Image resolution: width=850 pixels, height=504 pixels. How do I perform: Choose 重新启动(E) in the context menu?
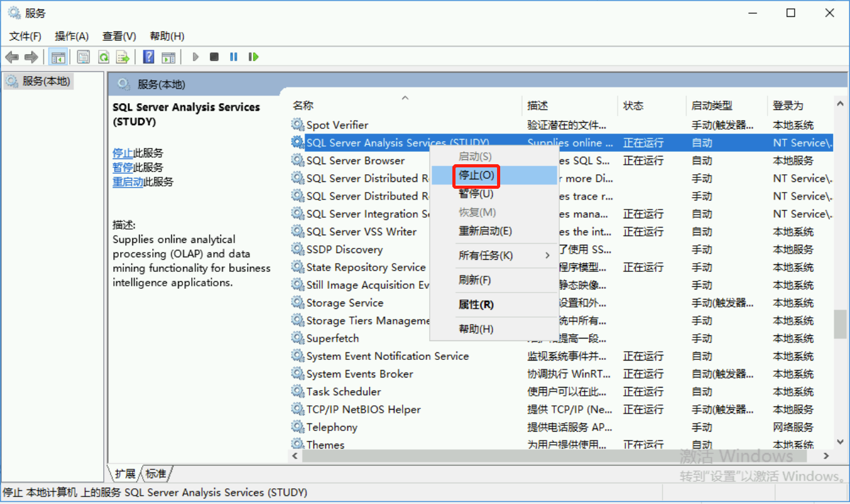(494, 231)
